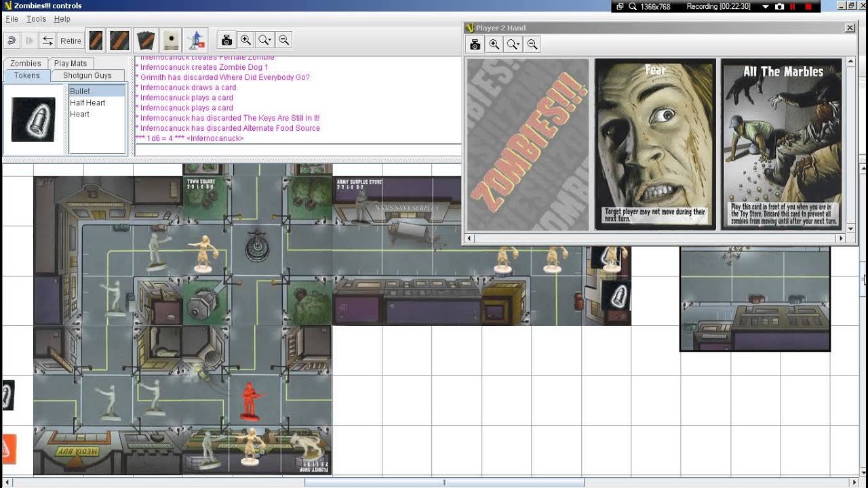Select the face-down Zombies!!! card in hand

click(x=528, y=144)
